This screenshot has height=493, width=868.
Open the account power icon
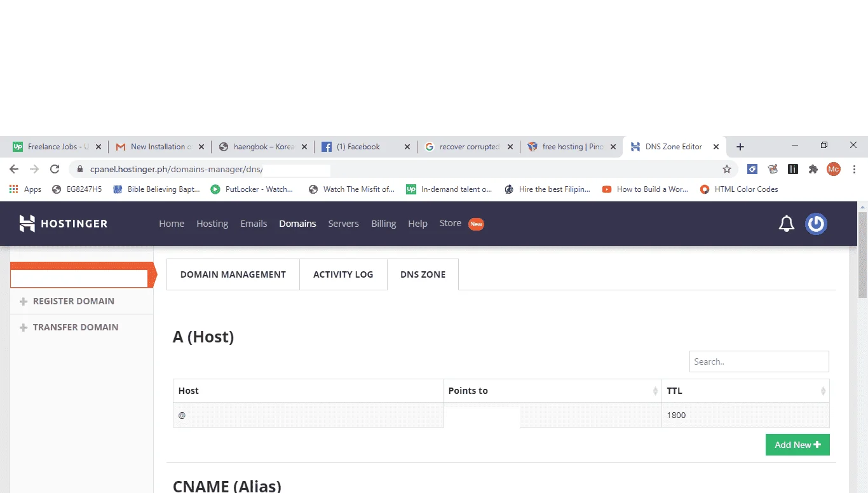[816, 224]
